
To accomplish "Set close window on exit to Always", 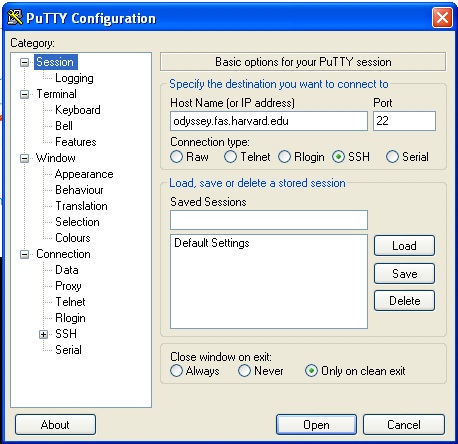I will [x=176, y=371].
